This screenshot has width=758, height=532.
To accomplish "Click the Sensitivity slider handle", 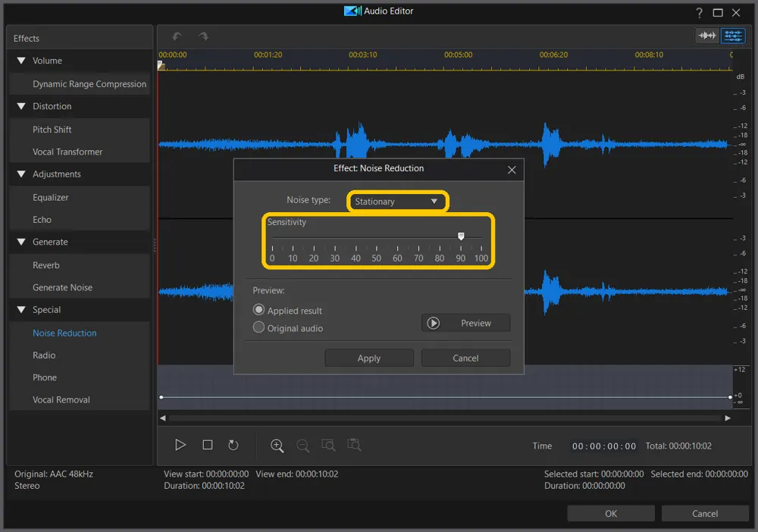I will tap(461, 236).
